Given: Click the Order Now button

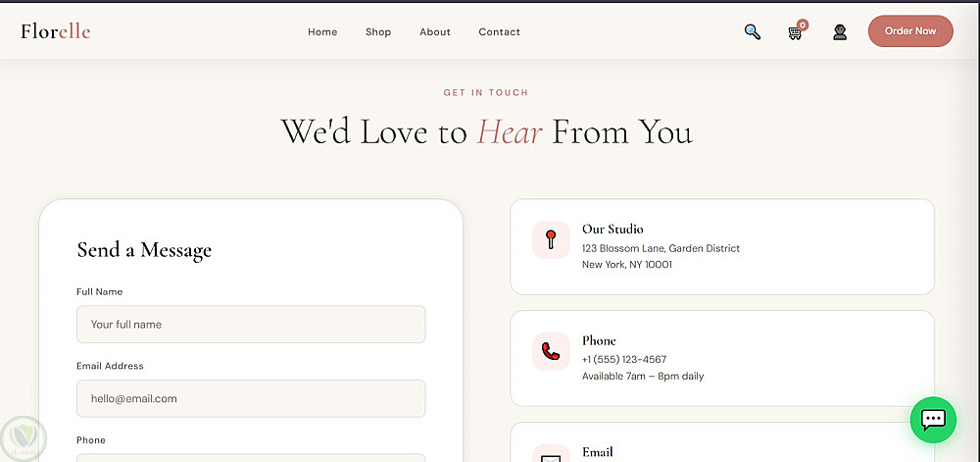Looking at the screenshot, I should click(910, 31).
